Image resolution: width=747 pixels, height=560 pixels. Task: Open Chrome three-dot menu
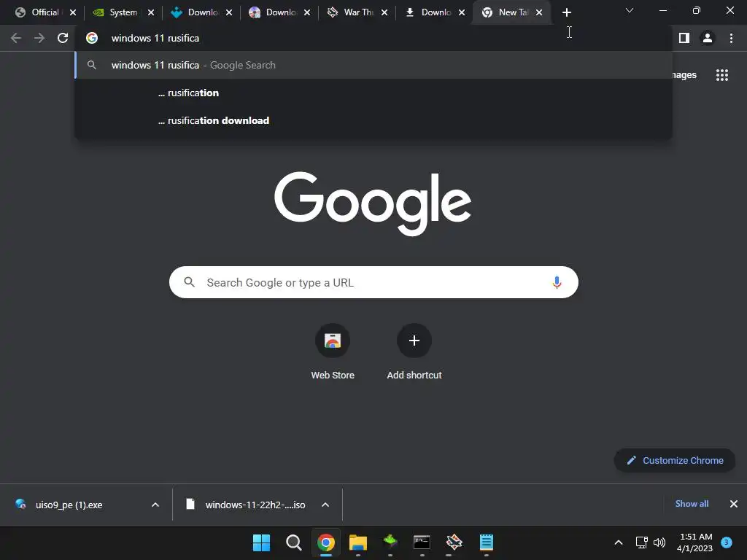tap(731, 38)
